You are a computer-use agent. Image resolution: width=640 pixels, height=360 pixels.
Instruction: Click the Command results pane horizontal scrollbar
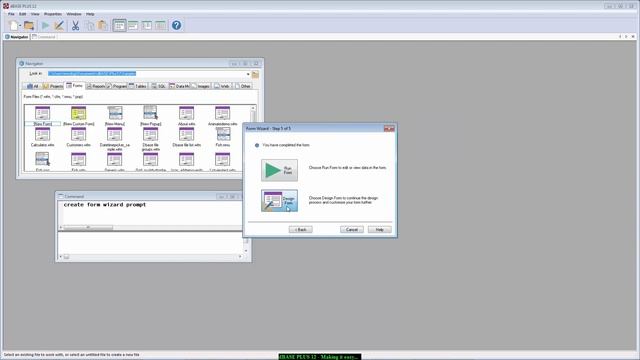click(150, 257)
